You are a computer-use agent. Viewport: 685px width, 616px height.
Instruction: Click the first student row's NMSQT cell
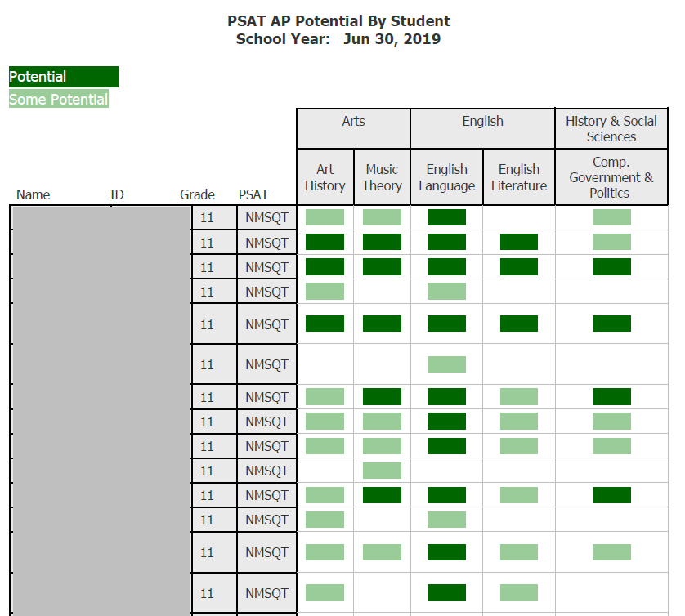tap(267, 217)
